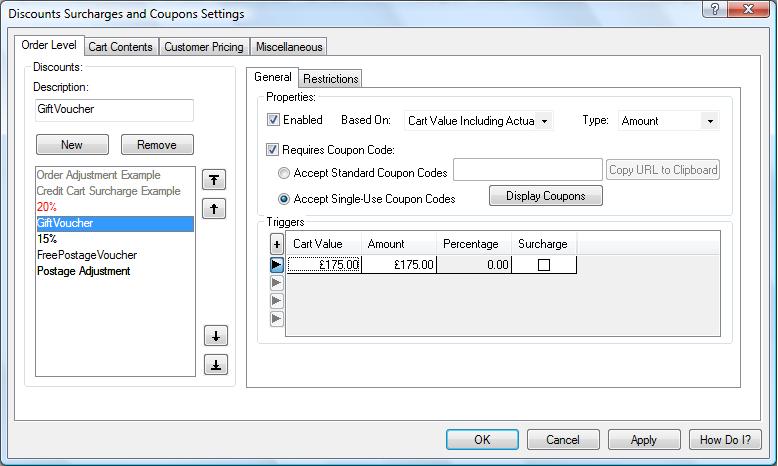Select the first trigger row arrow marker
Image resolution: width=778 pixels, height=466 pixels.
[277, 265]
